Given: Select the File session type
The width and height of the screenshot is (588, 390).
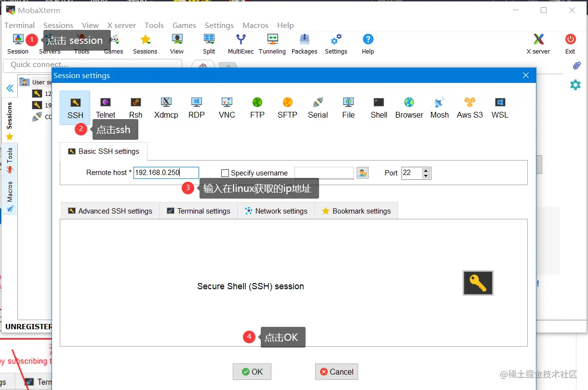Looking at the screenshot, I should [348, 108].
